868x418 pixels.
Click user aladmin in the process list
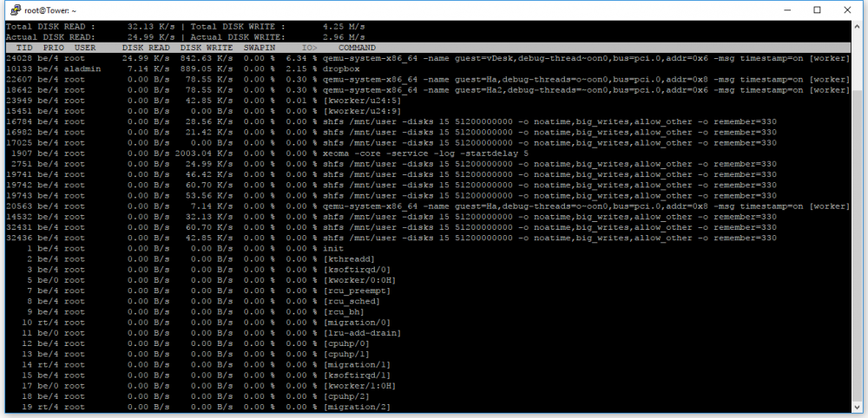coord(82,69)
